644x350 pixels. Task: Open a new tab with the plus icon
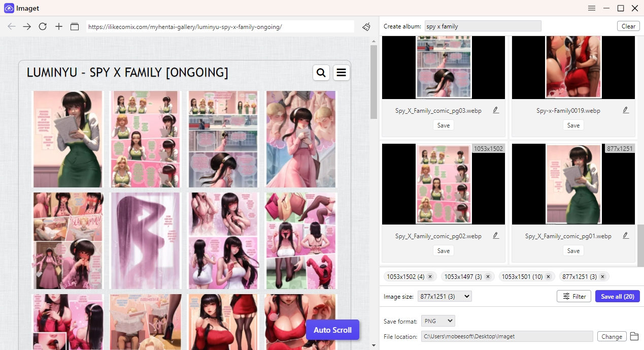(59, 26)
